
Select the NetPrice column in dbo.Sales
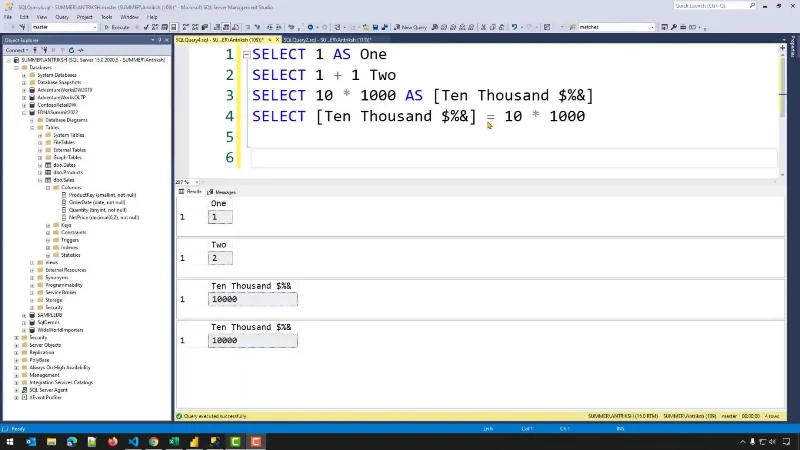pos(104,217)
